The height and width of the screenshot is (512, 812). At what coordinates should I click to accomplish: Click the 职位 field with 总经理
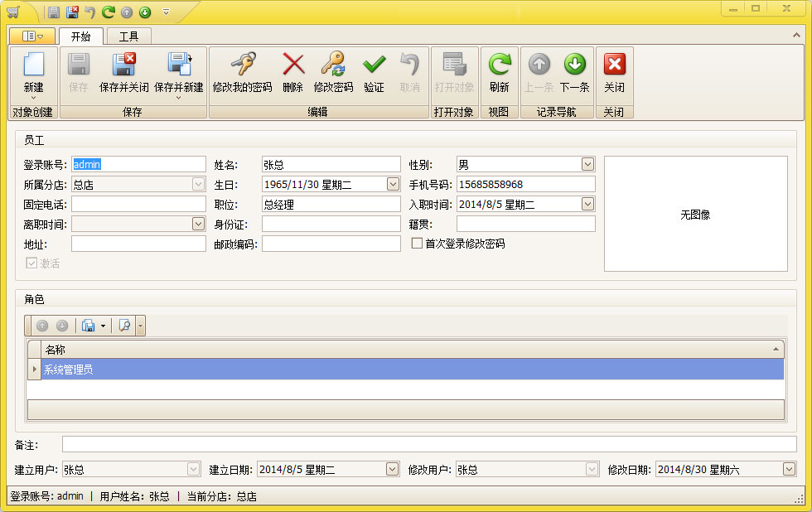point(331,204)
